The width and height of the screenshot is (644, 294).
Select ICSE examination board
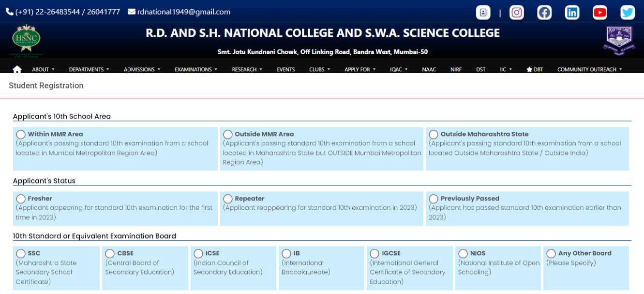click(x=198, y=253)
